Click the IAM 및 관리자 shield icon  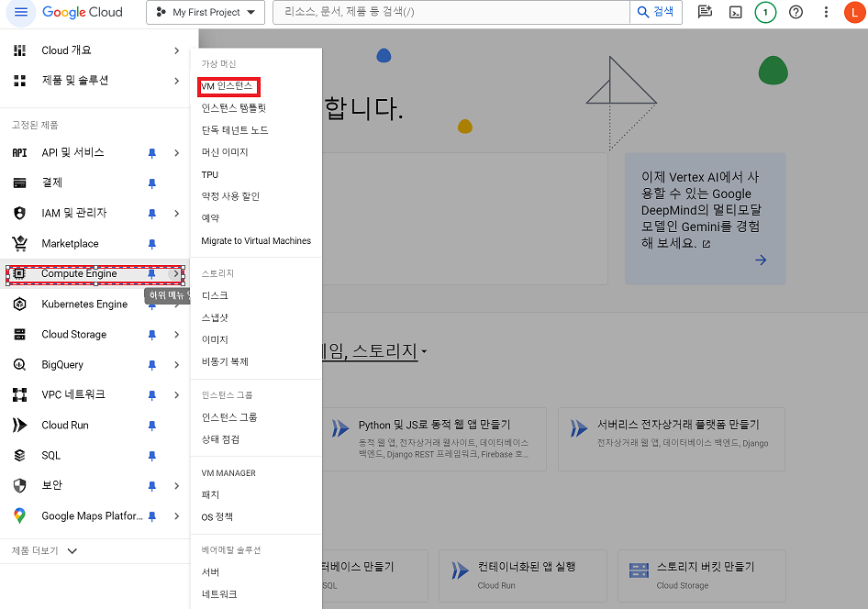click(x=19, y=213)
